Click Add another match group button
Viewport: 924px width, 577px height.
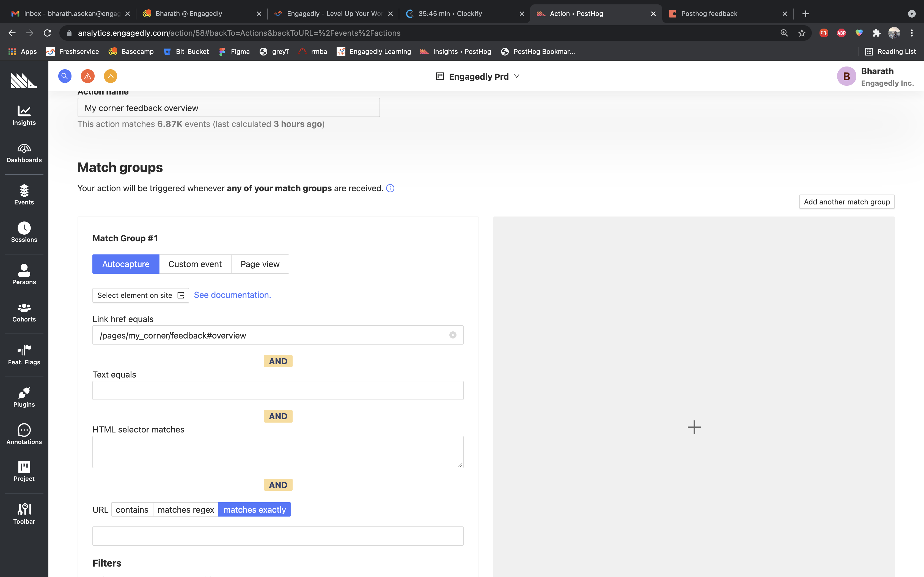click(846, 202)
